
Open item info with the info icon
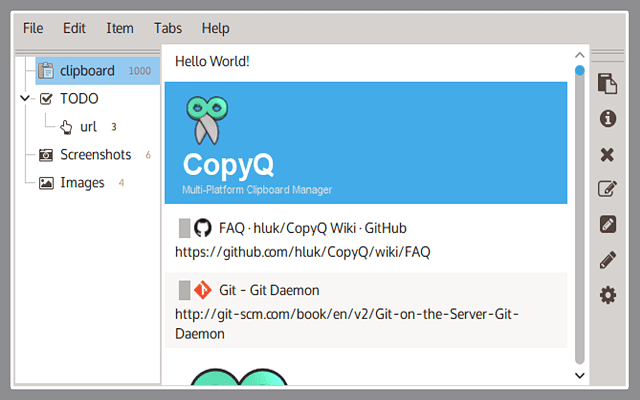click(x=607, y=119)
